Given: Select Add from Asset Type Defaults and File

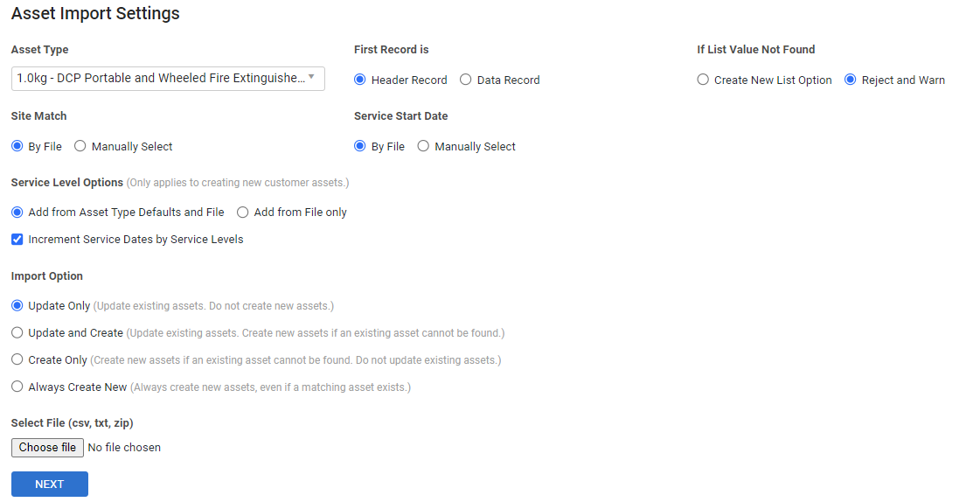Looking at the screenshot, I should 17,212.
